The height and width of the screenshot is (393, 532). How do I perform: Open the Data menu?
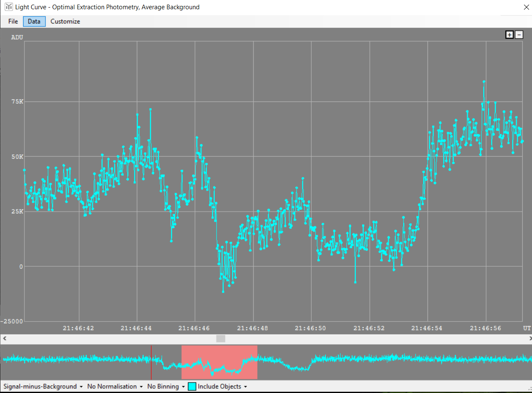tap(34, 21)
